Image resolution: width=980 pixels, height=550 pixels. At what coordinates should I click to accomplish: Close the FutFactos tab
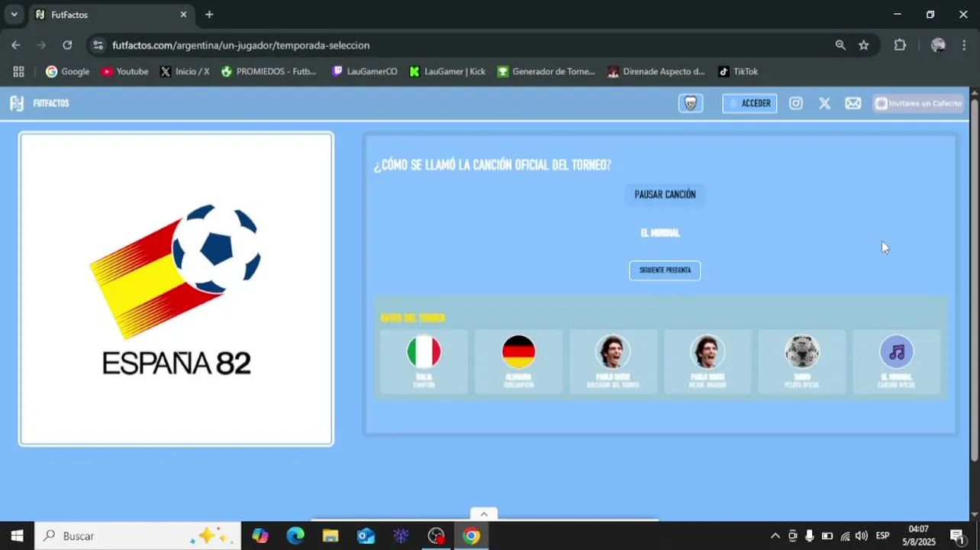[x=183, y=15]
